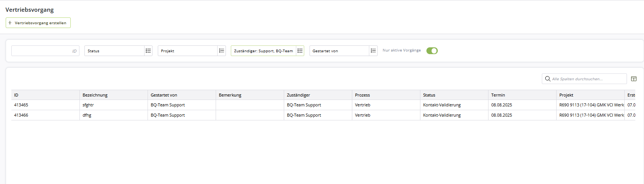This screenshot has height=184, width=644.
Task: Open the Zuständiger: Support, BQ-Team dropdown
Action: (x=263, y=51)
